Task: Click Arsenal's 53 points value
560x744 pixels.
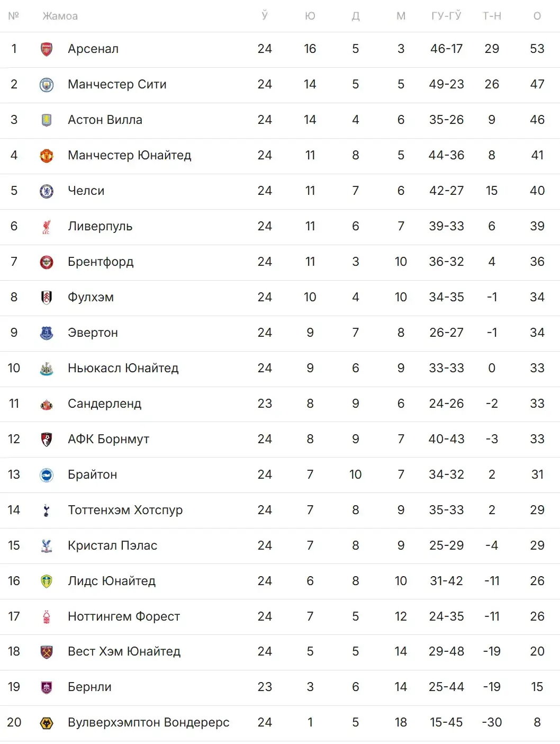Action: point(537,49)
